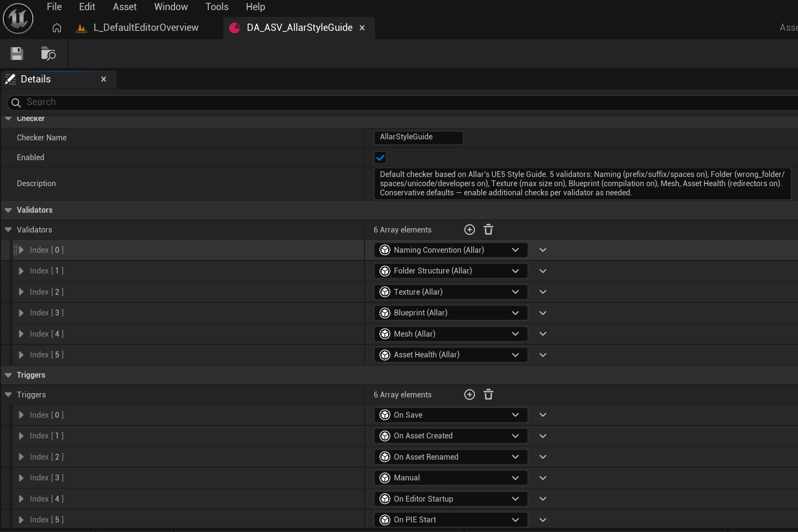The height and width of the screenshot is (532, 798).
Task: Open element options chevron for Mesh (Allar) row
Action: tap(543, 334)
